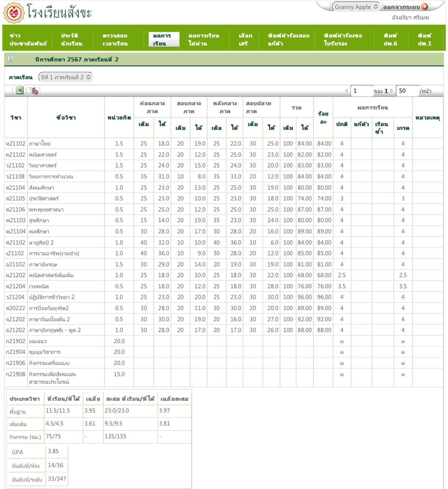
Task: Select the ปฏิบัติการชีววิทยา 2 subject row
Action: [x=224, y=297]
